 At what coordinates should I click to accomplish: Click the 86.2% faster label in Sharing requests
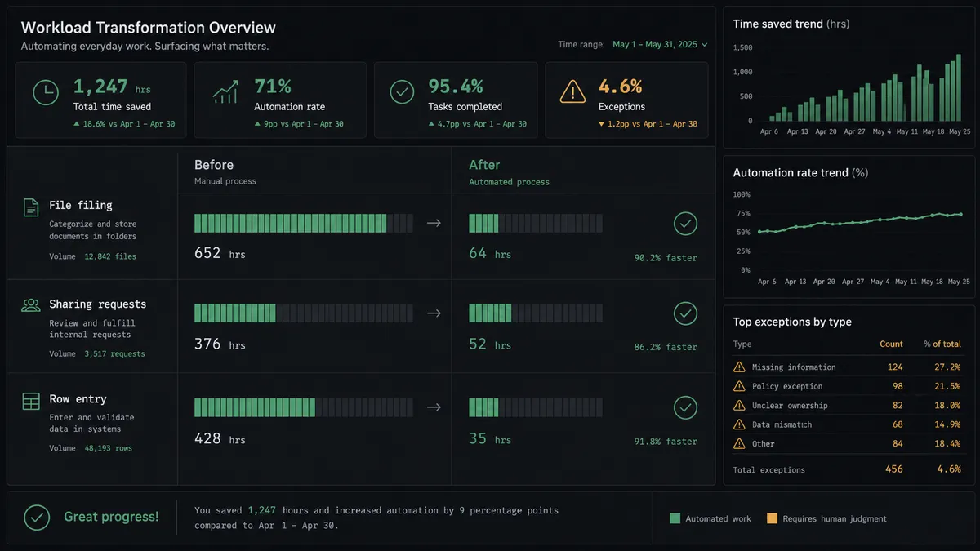click(x=666, y=347)
